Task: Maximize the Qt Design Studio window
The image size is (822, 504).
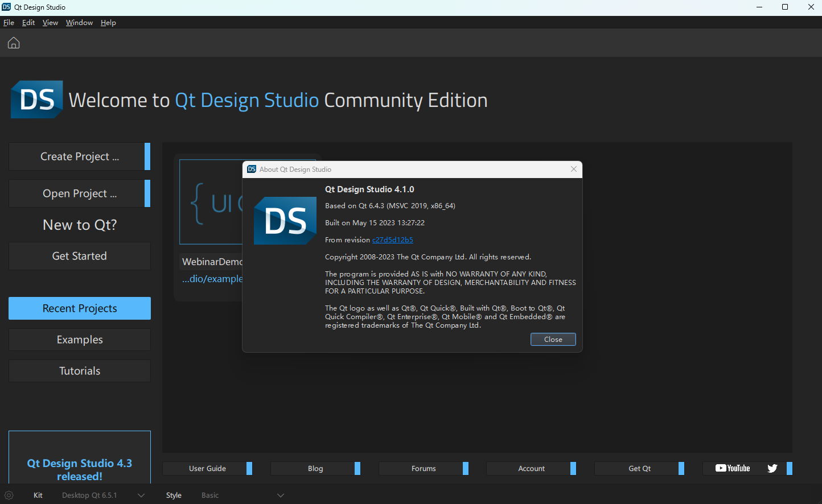Action: tap(785, 7)
